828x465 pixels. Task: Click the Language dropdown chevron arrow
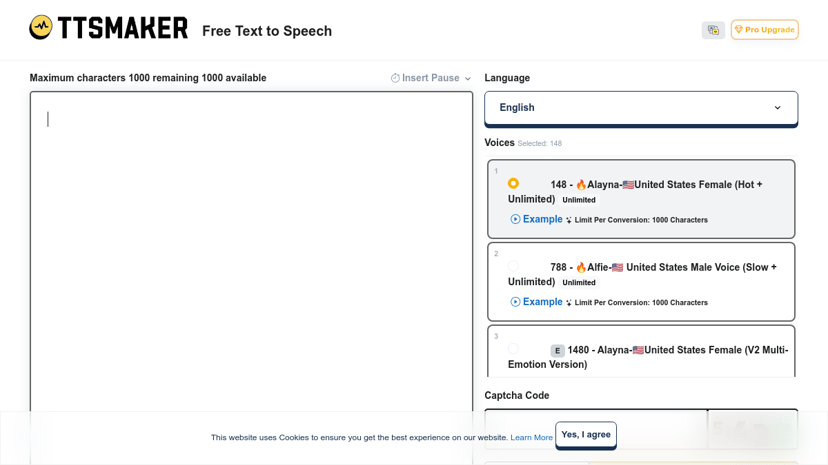click(x=777, y=108)
